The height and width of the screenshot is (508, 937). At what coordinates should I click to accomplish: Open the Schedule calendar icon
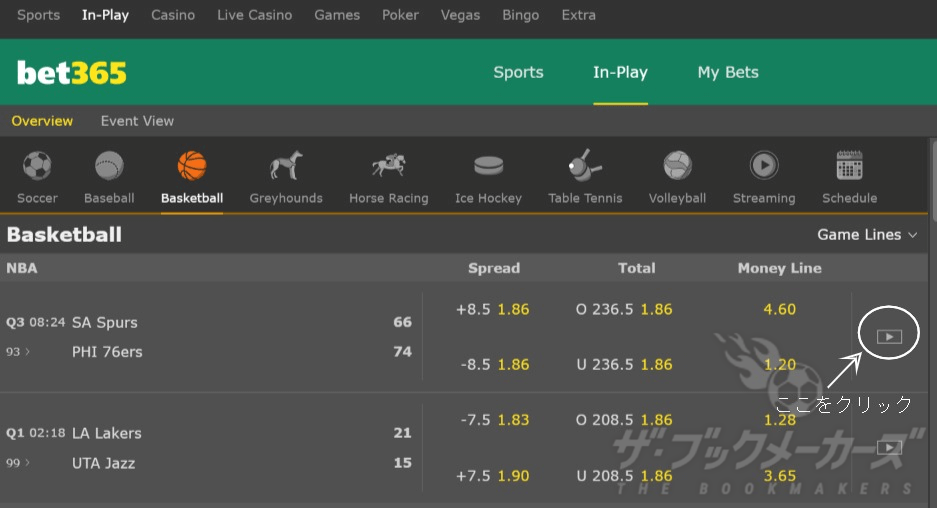tap(849, 166)
